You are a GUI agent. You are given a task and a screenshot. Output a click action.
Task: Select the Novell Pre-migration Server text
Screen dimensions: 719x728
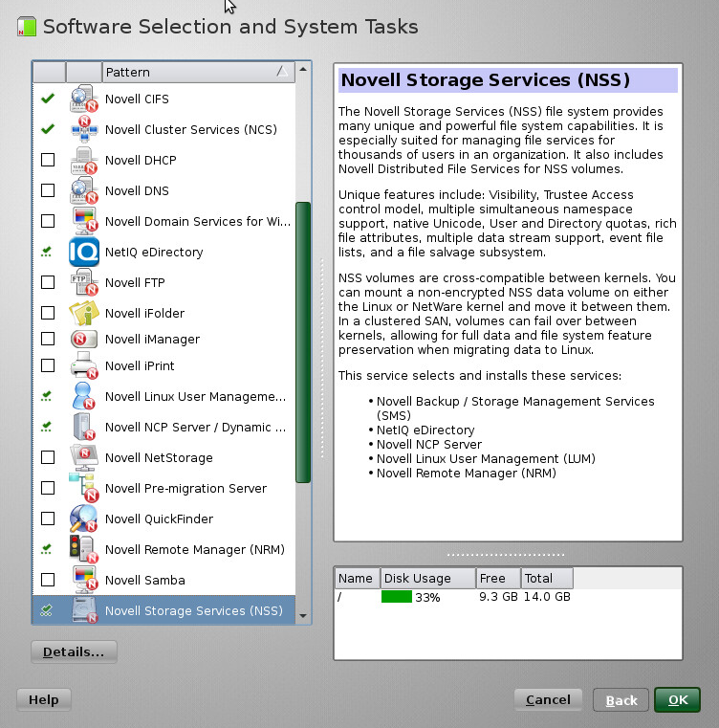[185, 488]
